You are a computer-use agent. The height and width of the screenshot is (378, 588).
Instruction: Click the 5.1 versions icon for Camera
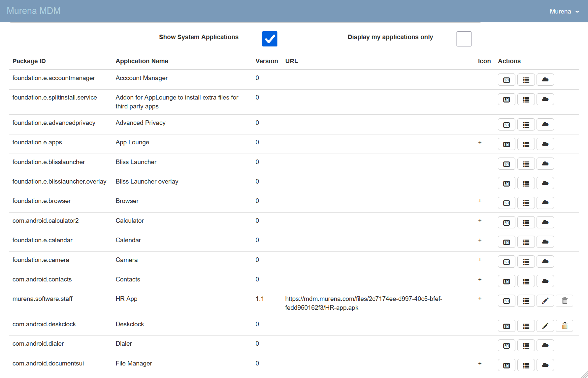(506, 262)
